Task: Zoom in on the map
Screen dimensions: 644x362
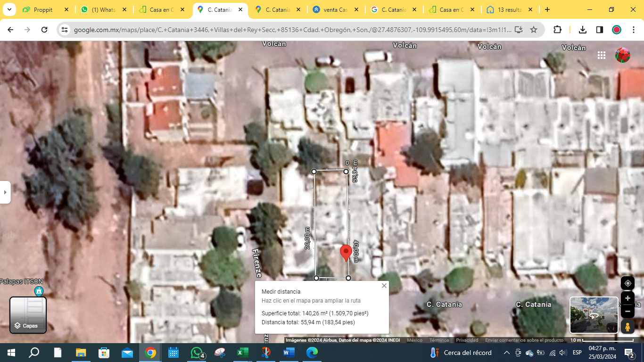Action: [x=627, y=298]
